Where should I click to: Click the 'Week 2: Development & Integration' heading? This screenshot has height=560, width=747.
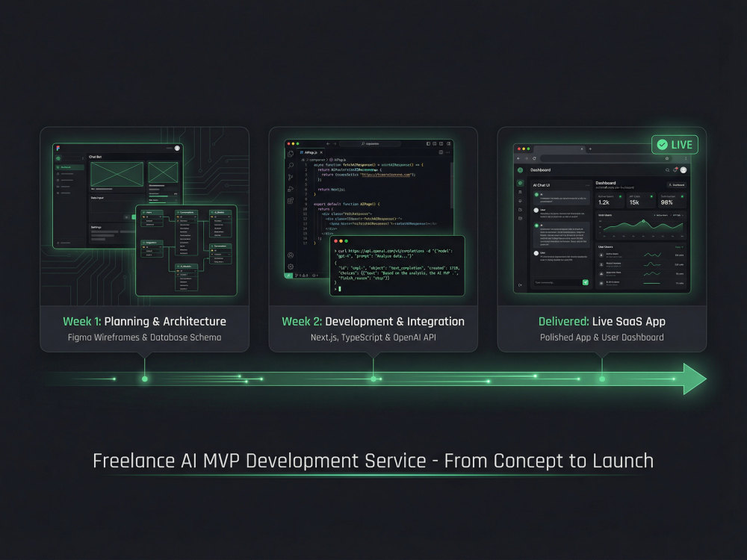(373, 321)
